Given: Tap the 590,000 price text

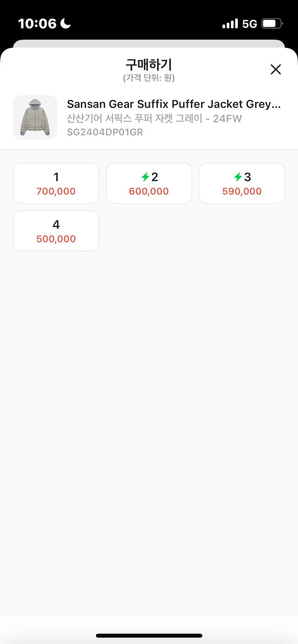Looking at the screenshot, I should [x=242, y=191].
